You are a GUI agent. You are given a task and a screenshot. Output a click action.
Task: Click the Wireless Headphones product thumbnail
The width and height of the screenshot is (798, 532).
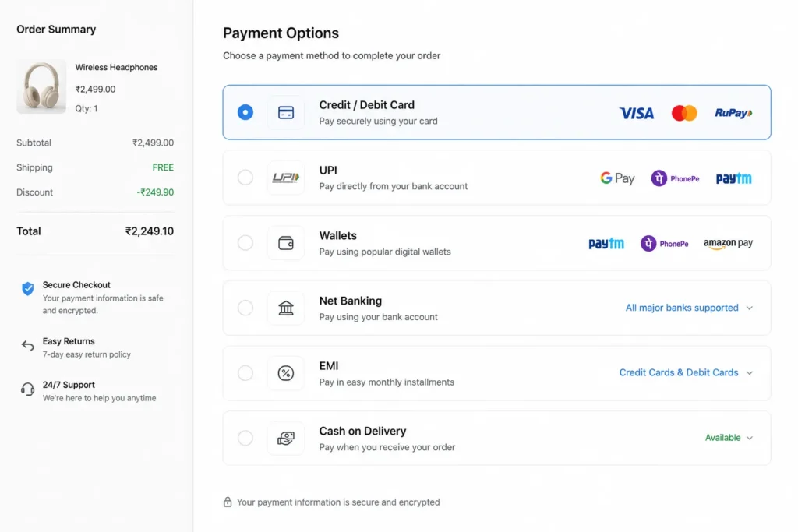[41, 86]
